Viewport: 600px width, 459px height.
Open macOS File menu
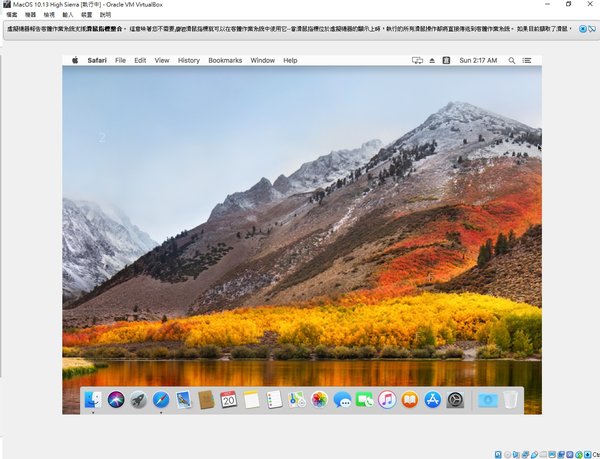coord(120,60)
